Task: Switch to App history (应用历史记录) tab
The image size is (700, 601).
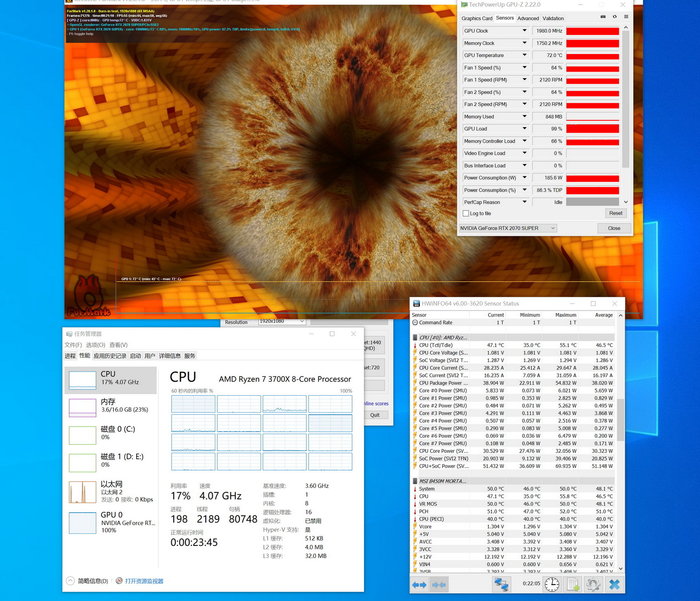Action: click(110, 356)
